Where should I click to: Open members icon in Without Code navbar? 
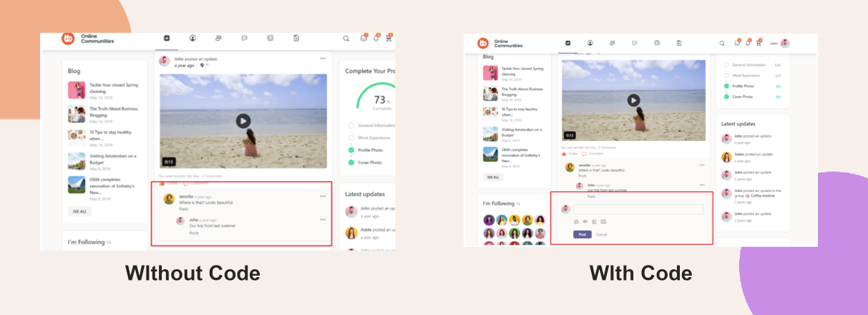218,38
